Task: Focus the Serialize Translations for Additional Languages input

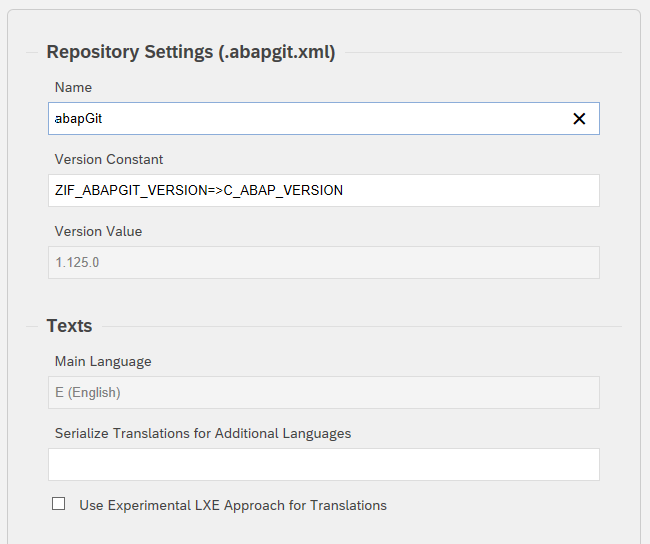Action: [x=324, y=464]
